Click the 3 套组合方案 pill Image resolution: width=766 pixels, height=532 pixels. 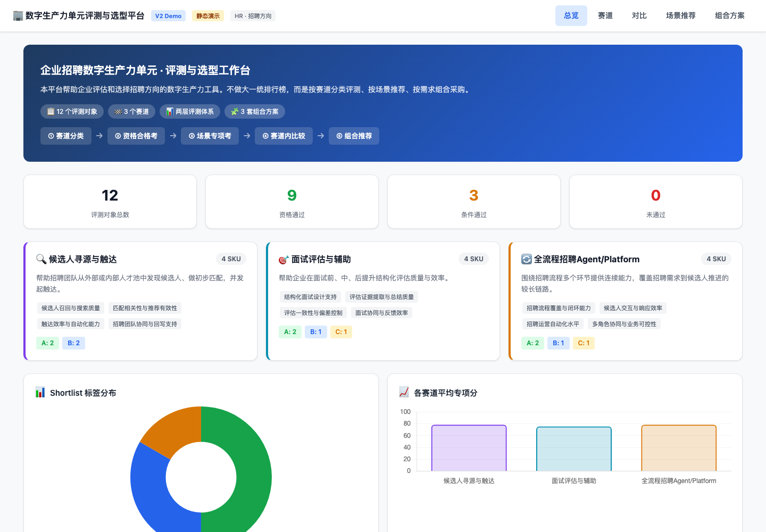[255, 111]
